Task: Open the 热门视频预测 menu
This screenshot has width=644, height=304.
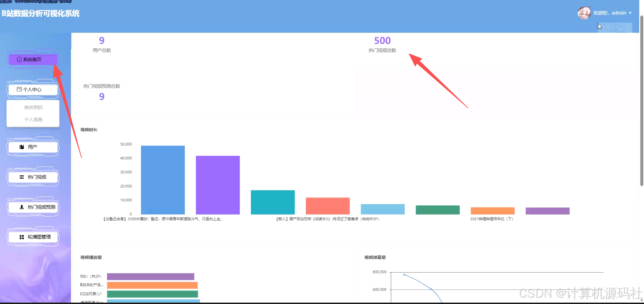Action: (x=33, y=207)
